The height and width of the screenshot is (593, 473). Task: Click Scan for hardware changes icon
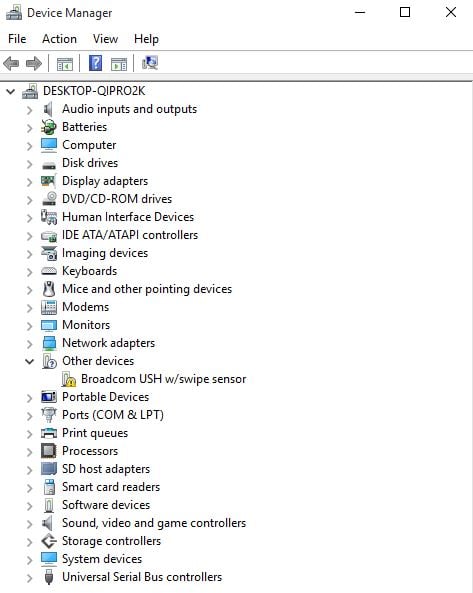click(150, 63)
